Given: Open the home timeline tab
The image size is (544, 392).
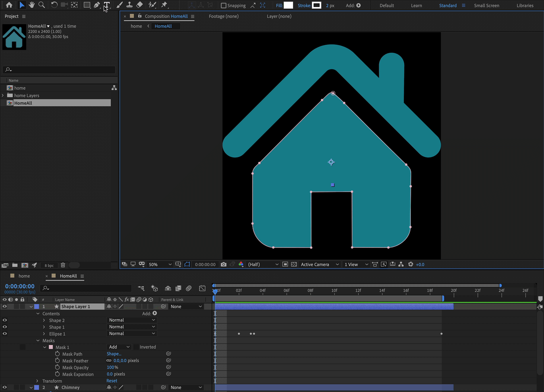Looking at the screenshot, I should pos(24,276).
